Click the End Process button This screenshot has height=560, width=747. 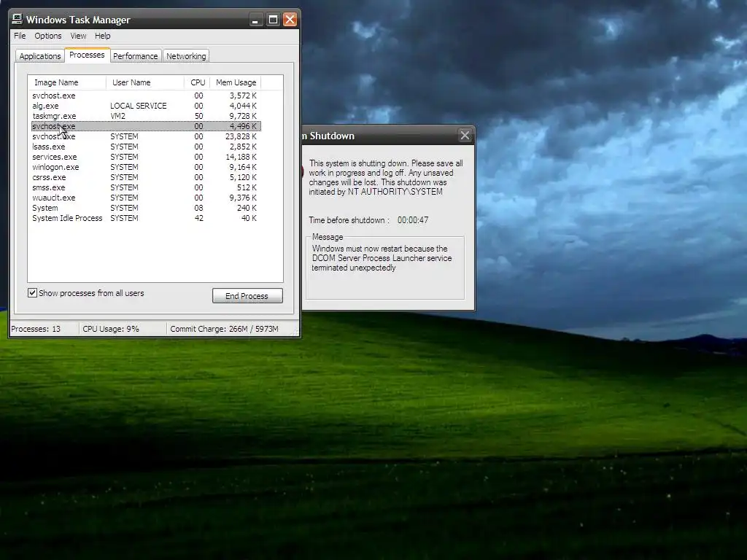coord(247,296)
